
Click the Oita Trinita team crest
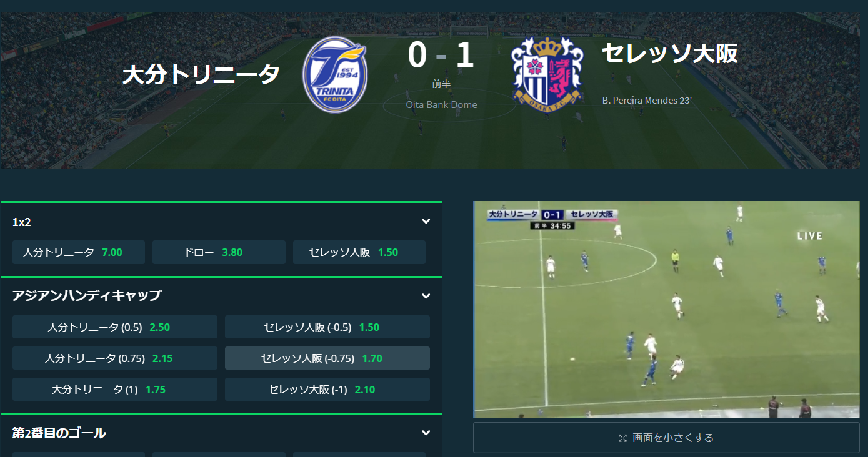[x=335, y=75]
